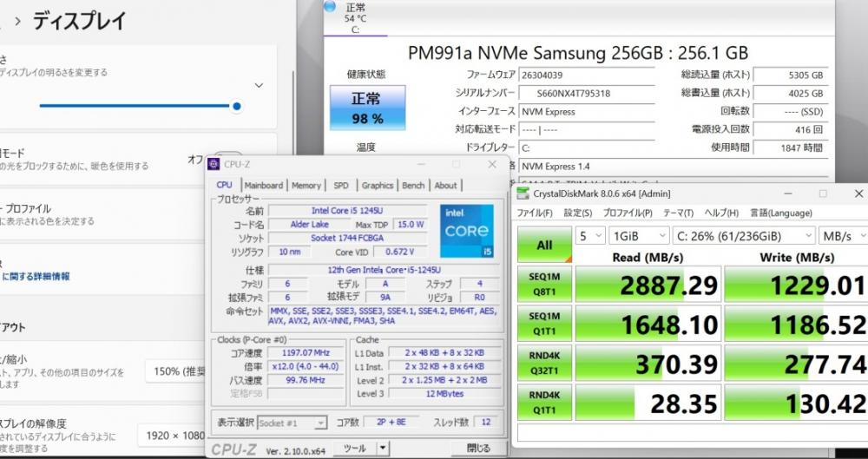
Task: Start the RND4K Q32T1 test
Action: point(545,363)
